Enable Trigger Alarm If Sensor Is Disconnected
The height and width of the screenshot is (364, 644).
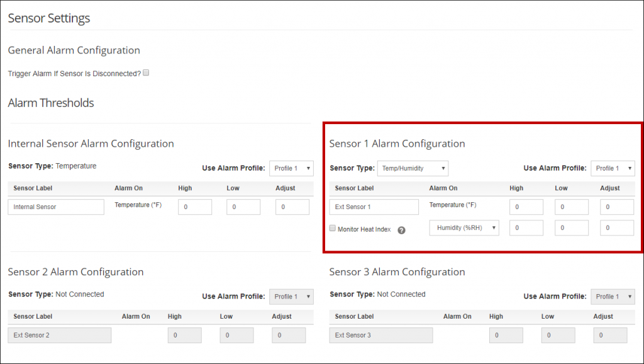(x=145, y=72)
